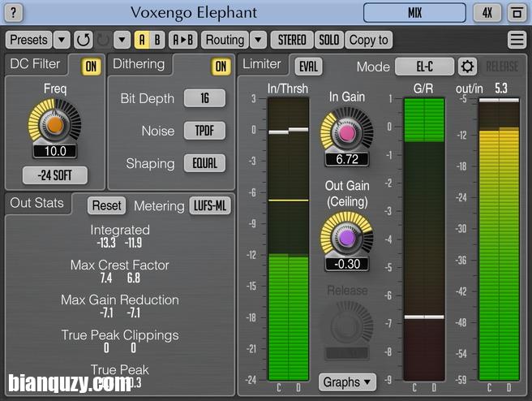The width and height of the screenshot is (532, 401).
Task: Select the 4X oversampling button
Action: (x=487, y=13)
